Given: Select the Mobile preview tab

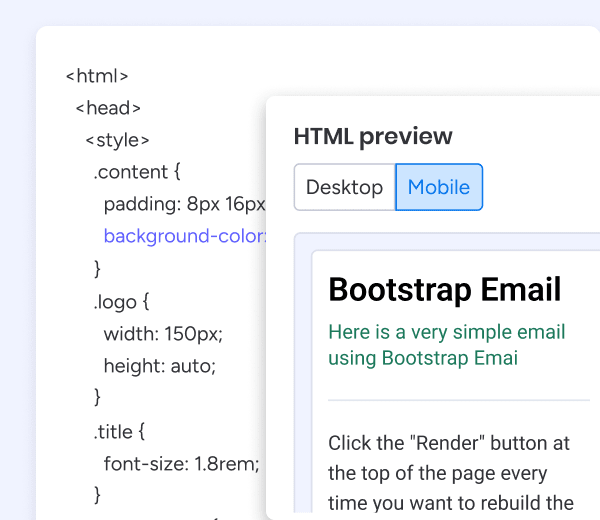Looking at the screenshot, I should tap(439, 187).
